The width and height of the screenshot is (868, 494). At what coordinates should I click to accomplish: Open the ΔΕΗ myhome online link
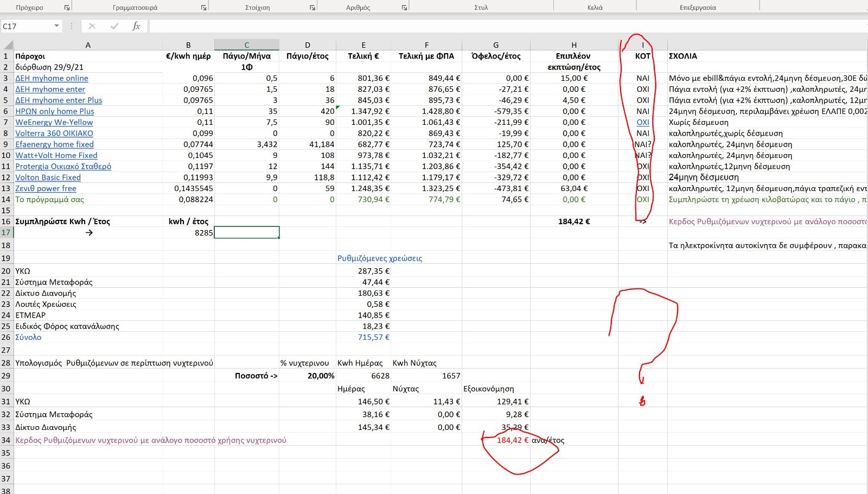coord(52,78)
